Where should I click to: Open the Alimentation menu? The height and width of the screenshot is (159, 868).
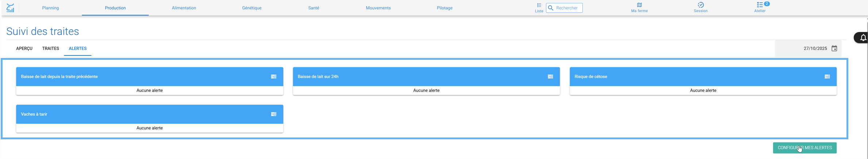(x=184, y=8)
